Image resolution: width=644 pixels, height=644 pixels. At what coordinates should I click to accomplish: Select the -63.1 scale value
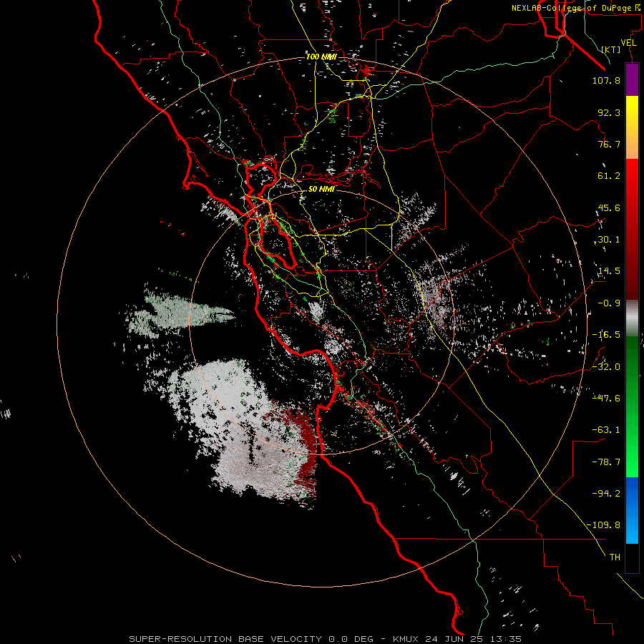click(x=606, y=430)
